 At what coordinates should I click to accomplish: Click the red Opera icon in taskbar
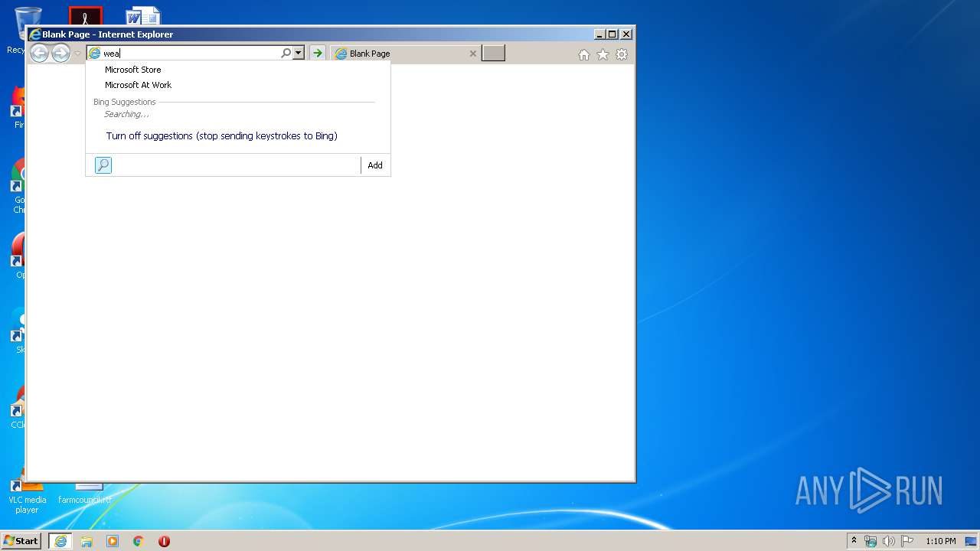click(164, 541)
